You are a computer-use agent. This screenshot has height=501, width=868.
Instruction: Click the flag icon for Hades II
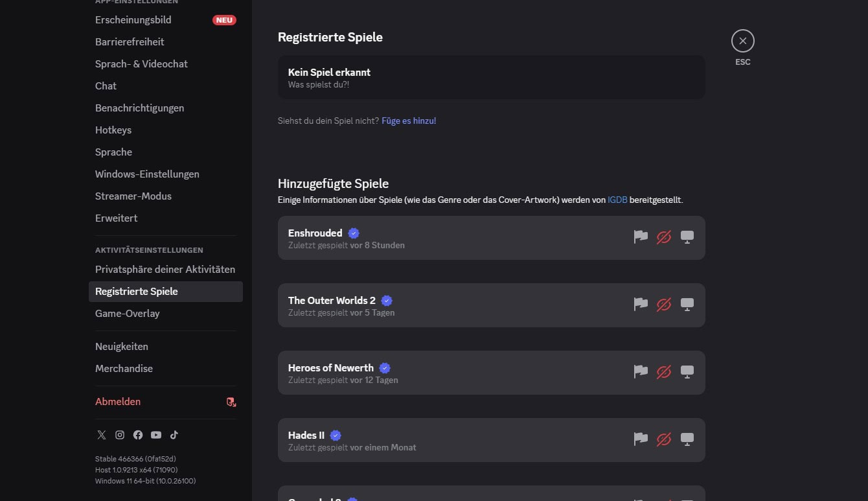(x=641, y=439)
